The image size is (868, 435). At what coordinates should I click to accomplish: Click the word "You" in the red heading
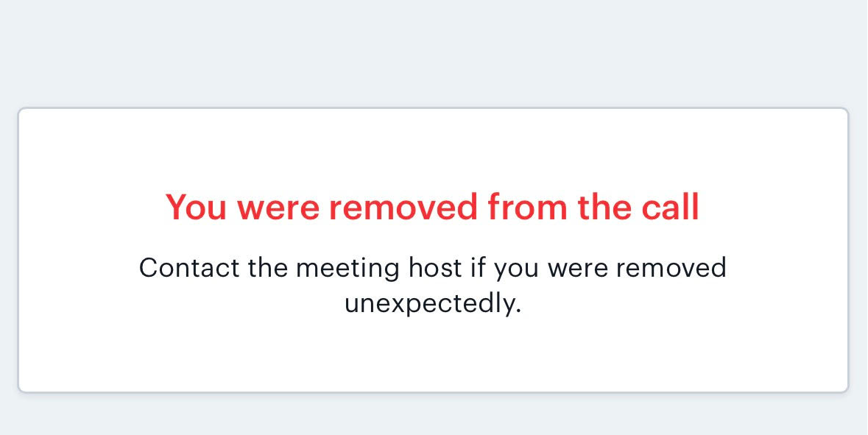[197, 208]
